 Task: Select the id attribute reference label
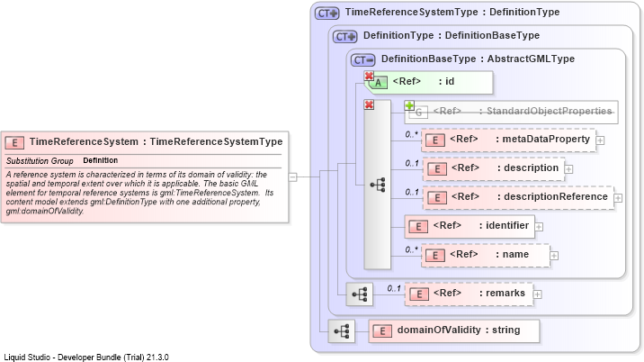click(424, 81)
